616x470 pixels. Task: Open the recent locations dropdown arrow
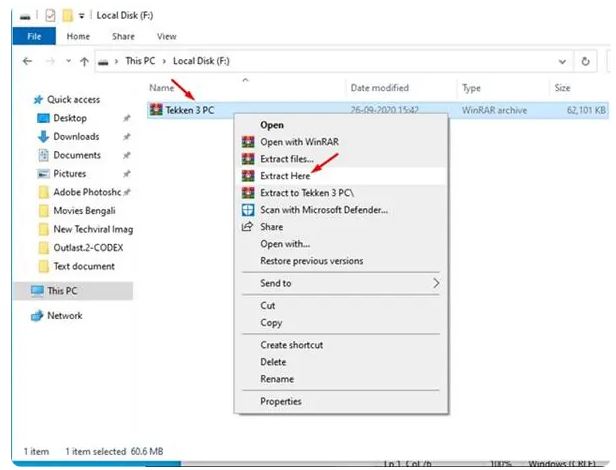pos(68,61)
